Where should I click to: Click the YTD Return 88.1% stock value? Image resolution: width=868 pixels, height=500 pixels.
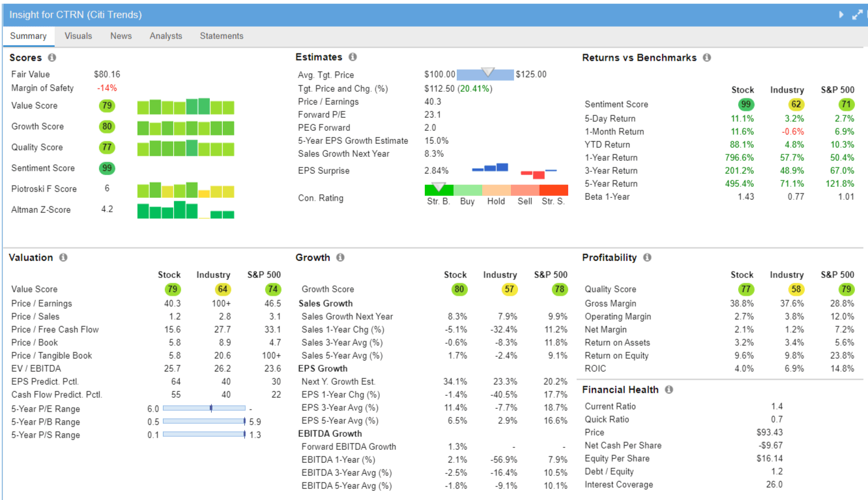pos(742,145)
